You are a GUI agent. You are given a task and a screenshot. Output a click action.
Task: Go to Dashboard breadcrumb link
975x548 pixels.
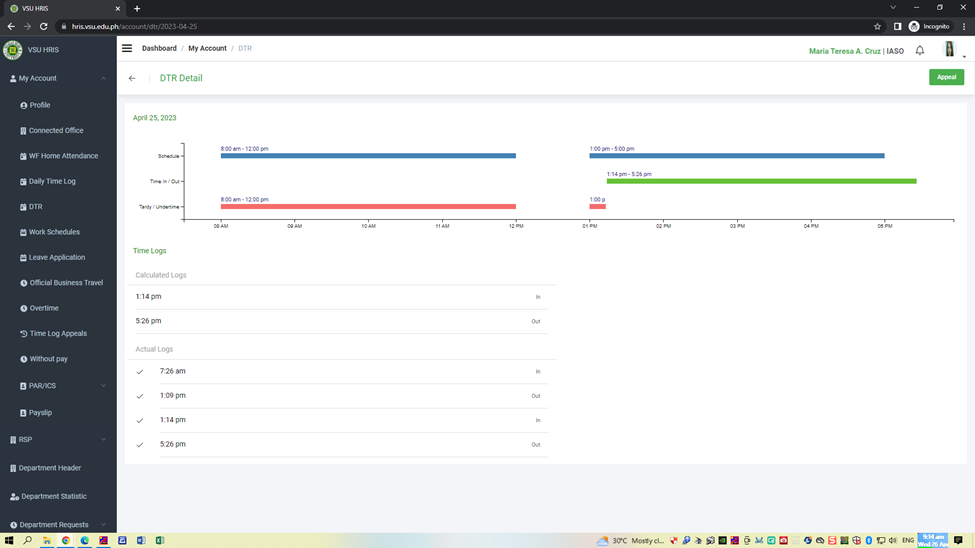coord(159,48)
